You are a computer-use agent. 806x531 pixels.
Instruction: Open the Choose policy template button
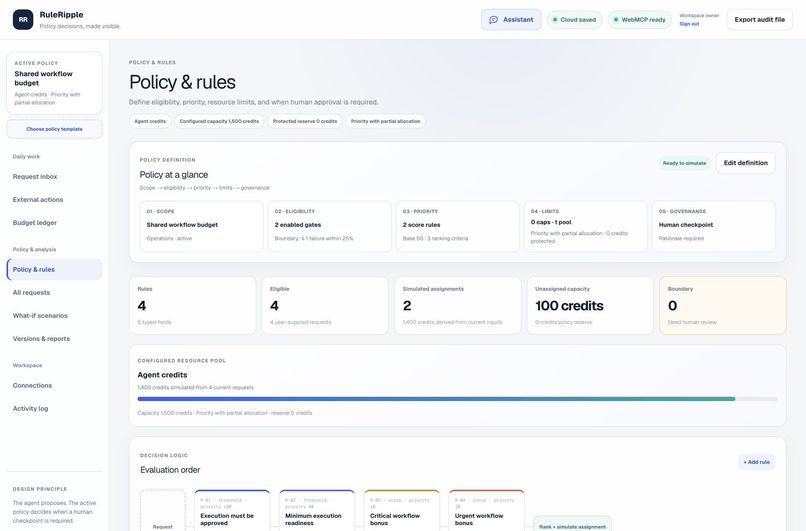click(54, 129)
